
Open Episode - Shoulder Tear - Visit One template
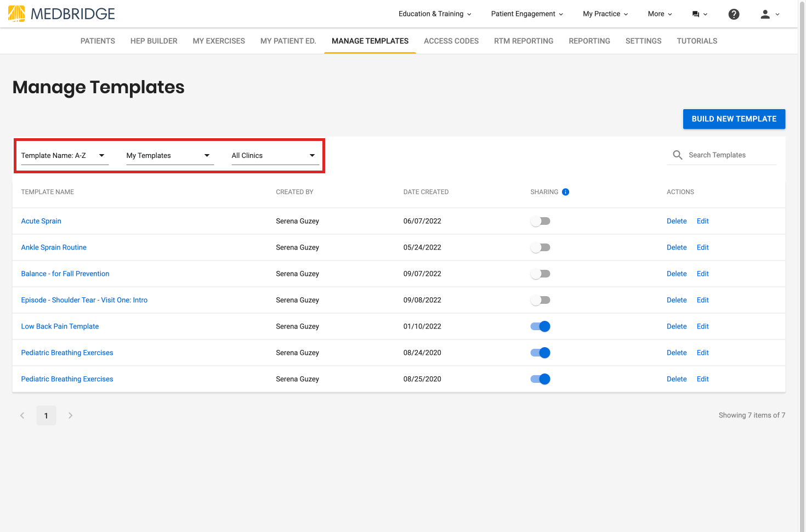tap(84, 300)
